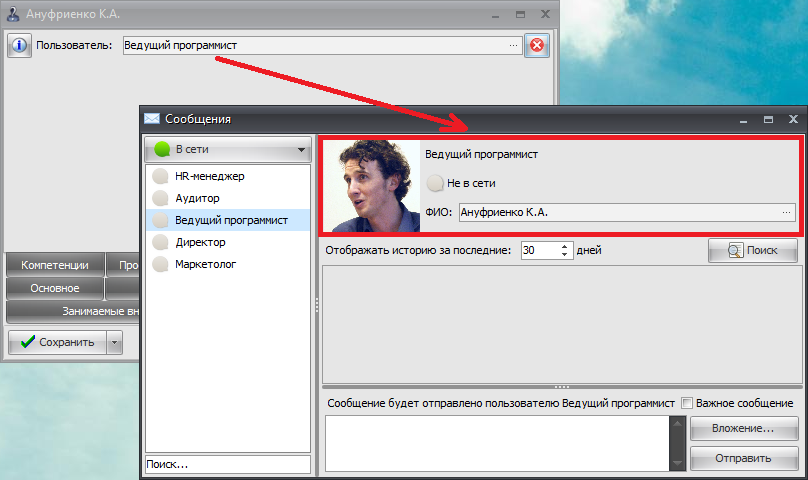Click the green online status icon
The image size is (808, 480).
tap(162, 150)
